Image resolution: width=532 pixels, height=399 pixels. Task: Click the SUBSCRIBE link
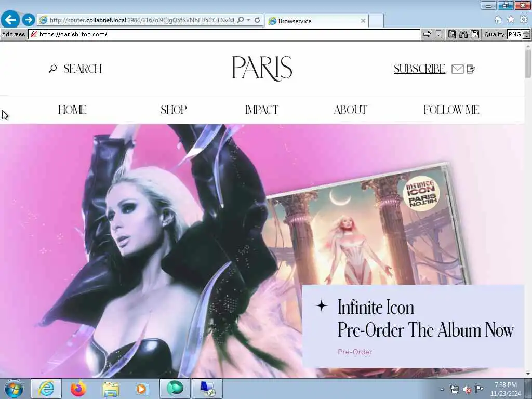[x=419, y=69]
